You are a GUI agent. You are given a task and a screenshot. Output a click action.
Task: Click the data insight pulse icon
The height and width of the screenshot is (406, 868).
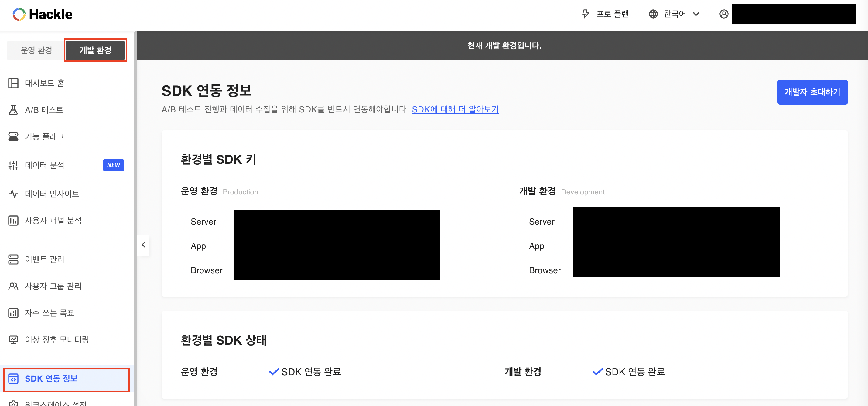13,194
